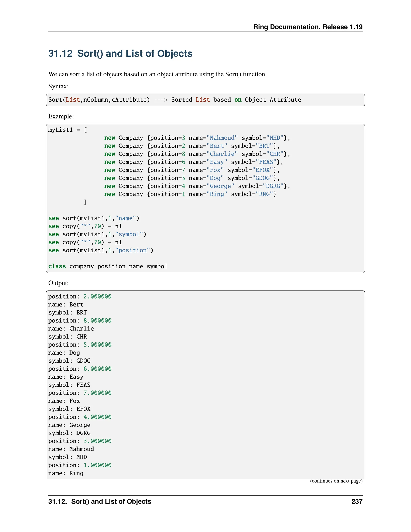The width and height of the screenshot is (411, 532).
Task: Click the 'Output:' label
Action: click(x=58, y=283)
